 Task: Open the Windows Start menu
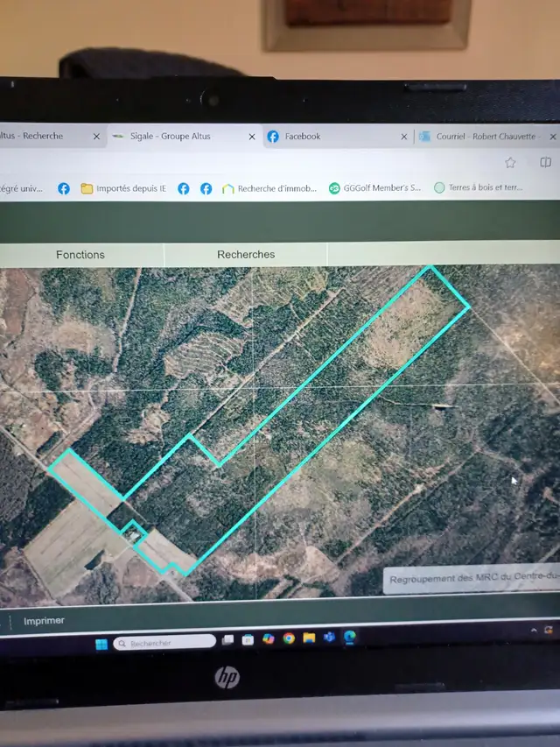click(101, 644)
